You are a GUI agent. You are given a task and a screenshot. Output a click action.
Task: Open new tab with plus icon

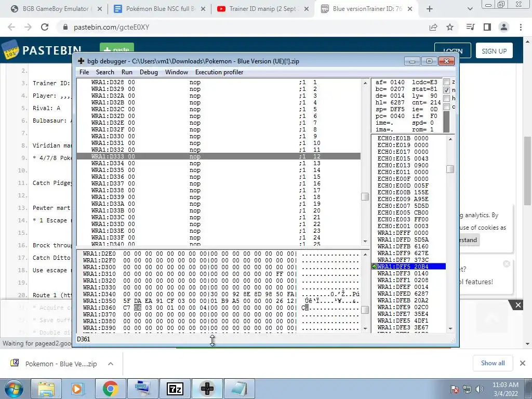(430, 9)
